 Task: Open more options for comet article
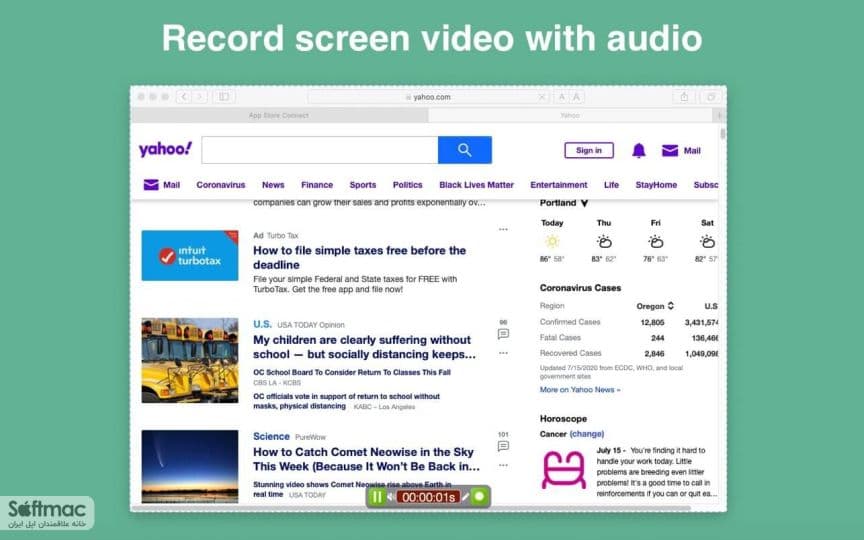click(x=503, y=465)
